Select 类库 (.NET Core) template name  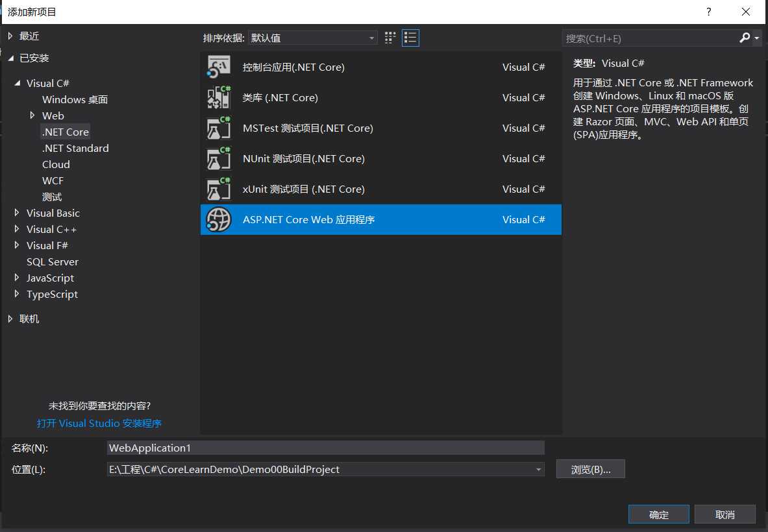pyautogui.click(x=280, y=97)
